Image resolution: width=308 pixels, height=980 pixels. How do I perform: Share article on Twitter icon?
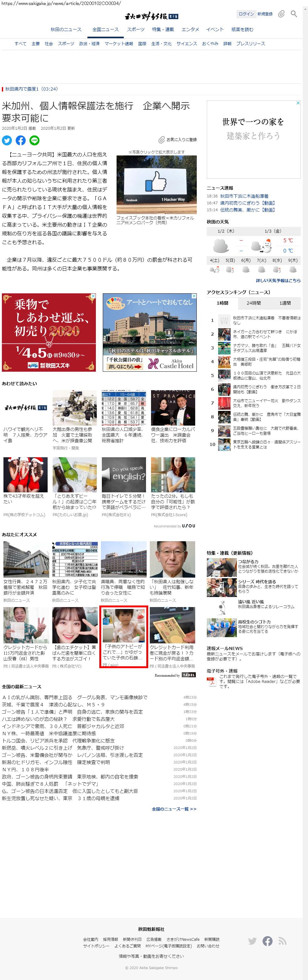[7, 140]
